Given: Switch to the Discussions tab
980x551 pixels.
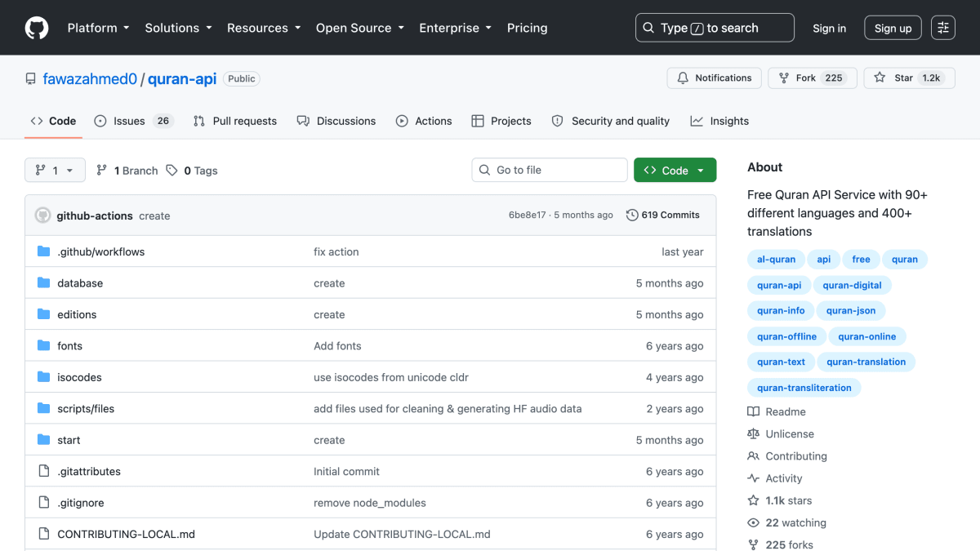Looking at the screenshot, I should (336, 121).
